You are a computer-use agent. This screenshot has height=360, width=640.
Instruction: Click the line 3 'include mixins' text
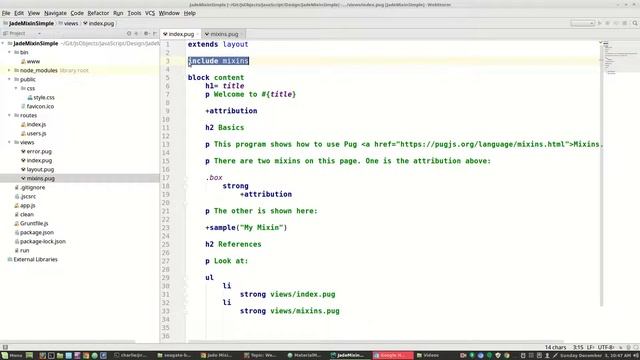pos(218,61)
